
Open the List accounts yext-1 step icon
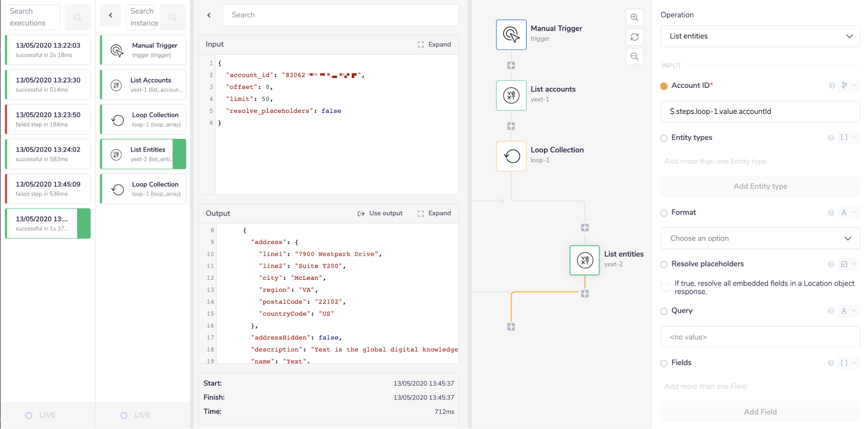pos(511,95)
